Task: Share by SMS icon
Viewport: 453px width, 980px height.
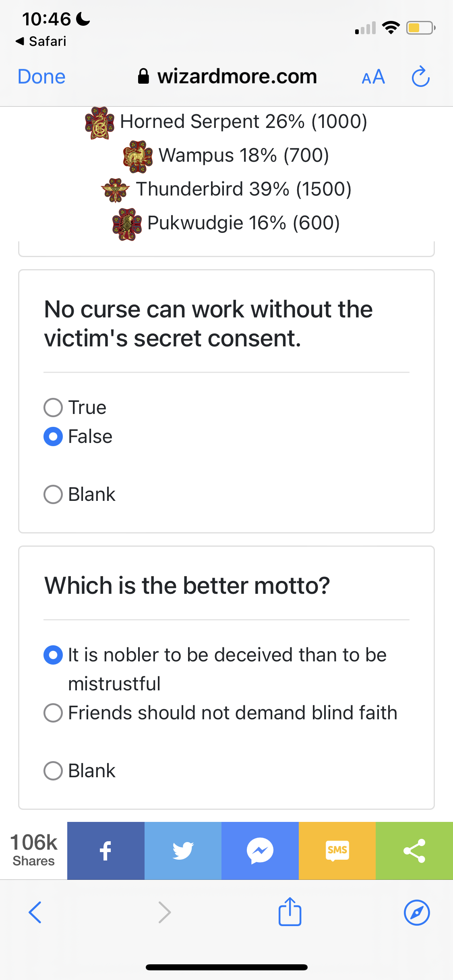Action: coord(337,850)
